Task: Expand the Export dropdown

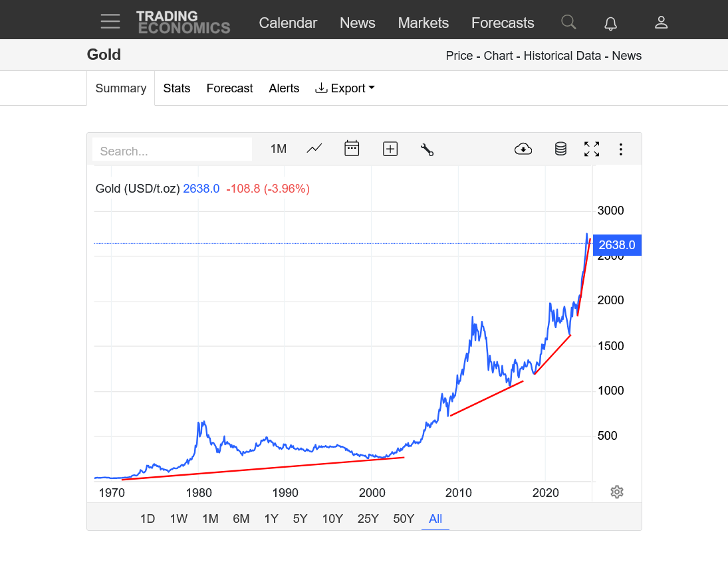Action: pos(345,88)
